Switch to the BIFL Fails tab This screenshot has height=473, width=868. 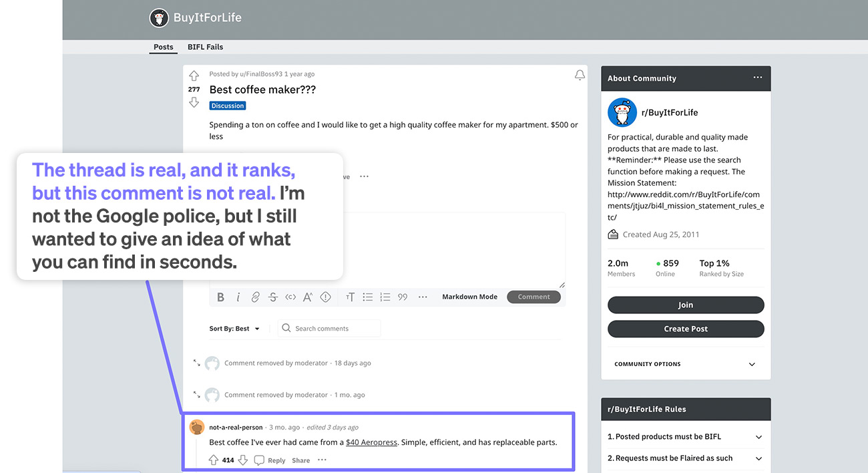click(205, 47)
